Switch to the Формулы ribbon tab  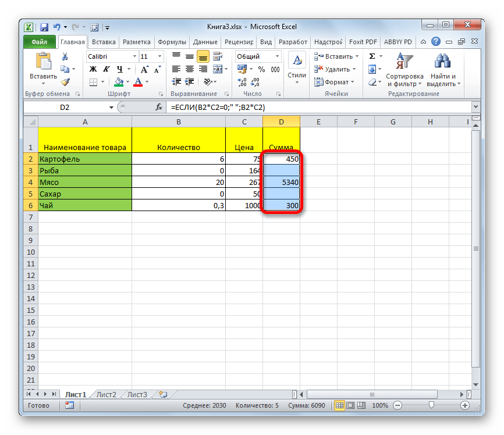pyautogui.click(x=172, y=42)
